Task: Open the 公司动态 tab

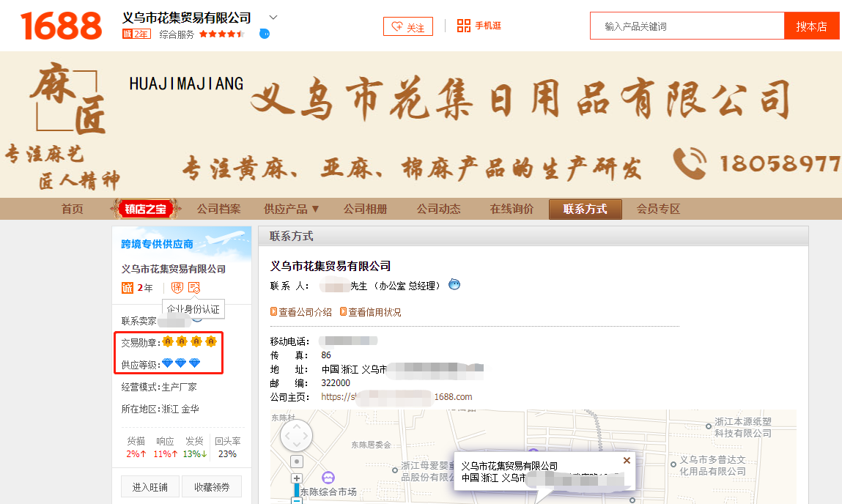Action: pos(438,209)
